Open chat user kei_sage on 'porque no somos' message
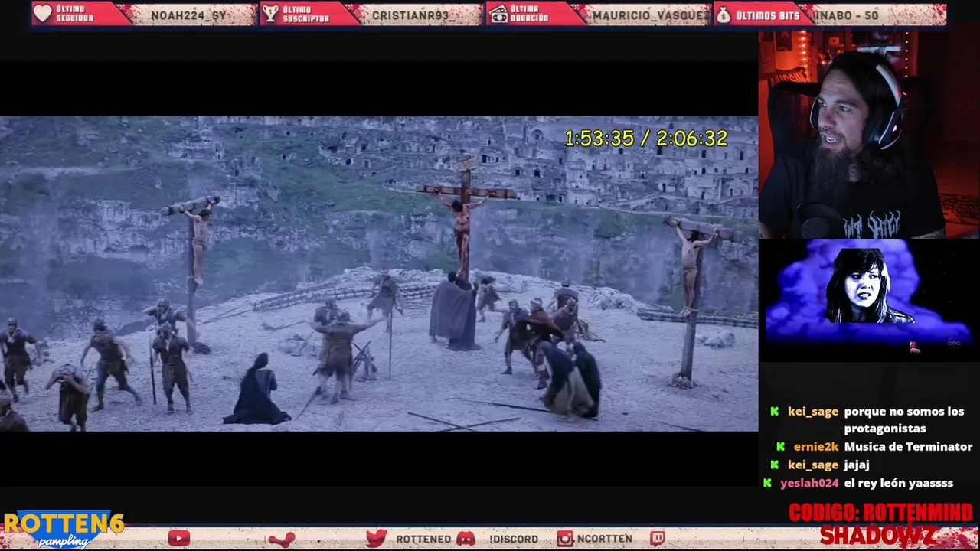Viewport: 980px width, 551px height. pyautogui.click(x=812, y=412)
